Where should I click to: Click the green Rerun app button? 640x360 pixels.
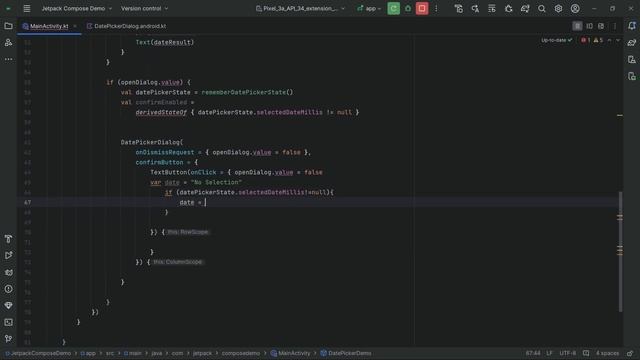click(x=393, y=8)
